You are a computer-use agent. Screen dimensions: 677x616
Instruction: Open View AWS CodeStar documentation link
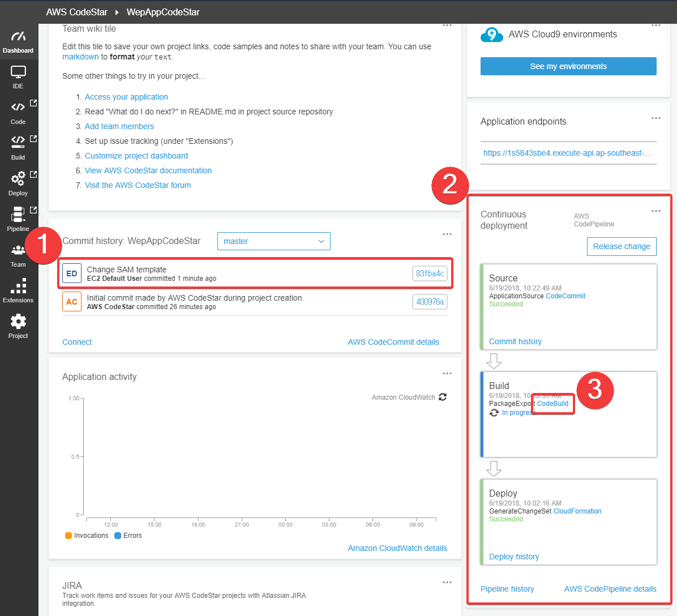point(148,170)
